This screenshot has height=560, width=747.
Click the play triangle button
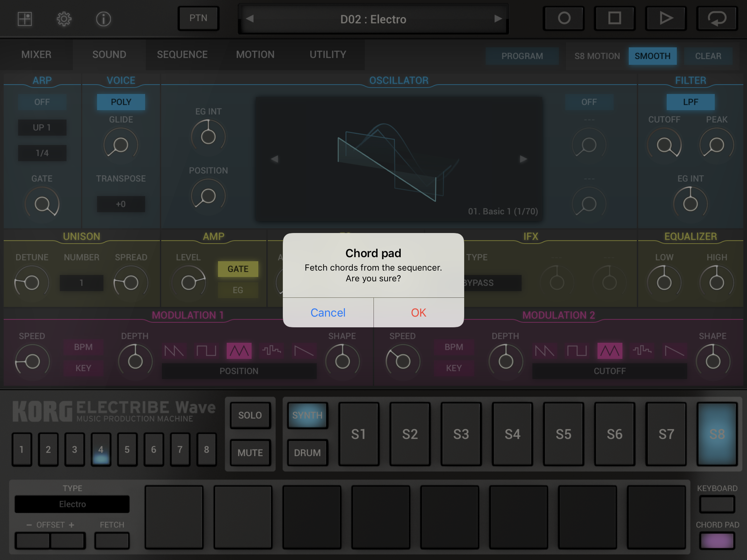666,18
